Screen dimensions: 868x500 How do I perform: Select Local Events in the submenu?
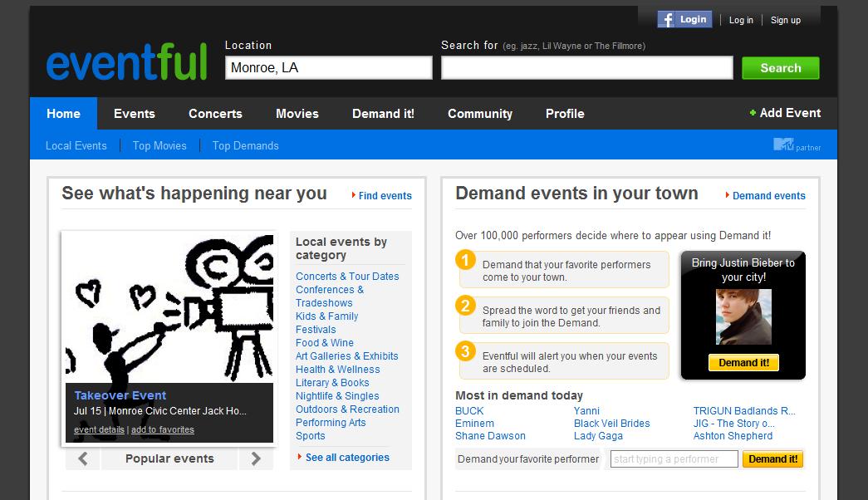click(x=76, y=145)
